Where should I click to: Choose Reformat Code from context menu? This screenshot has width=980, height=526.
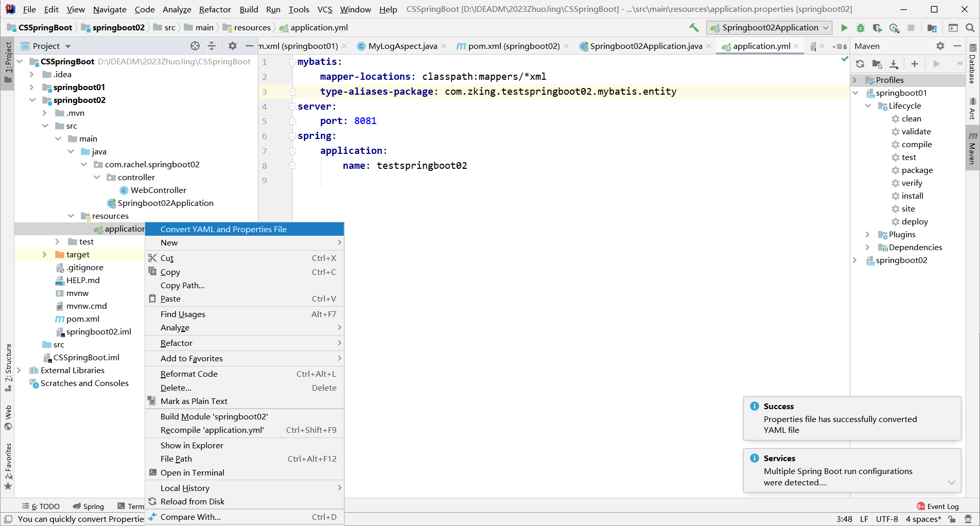[244, 374]
